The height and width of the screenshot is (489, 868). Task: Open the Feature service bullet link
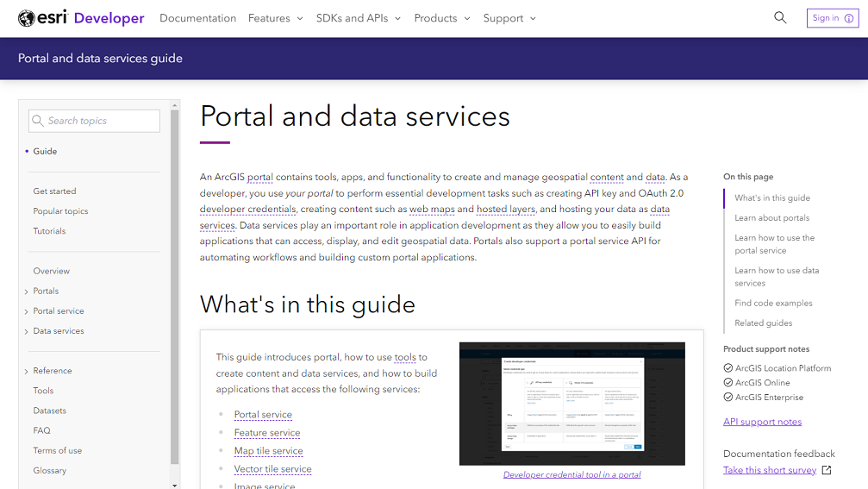267,433
